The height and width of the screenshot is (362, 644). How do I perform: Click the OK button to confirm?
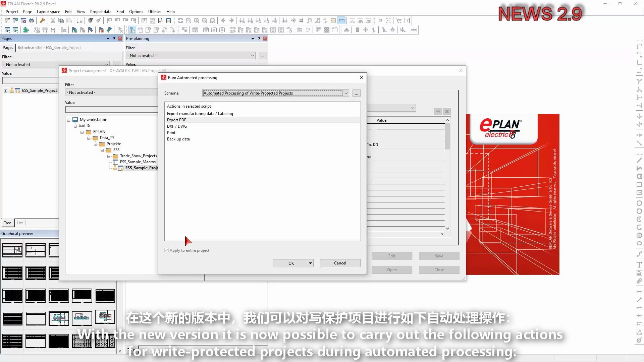click(291, 262)
